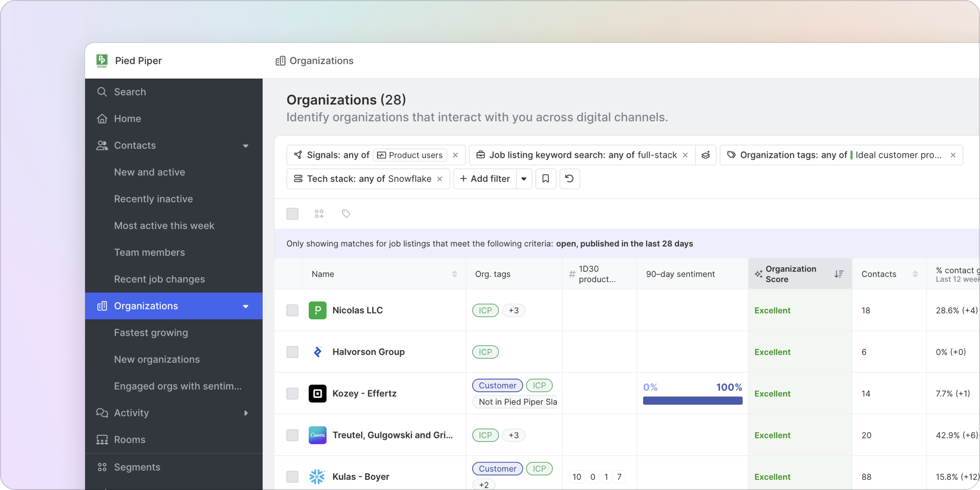Viewport: 980px width, 490px height.
Task: Expand the Activity submenu arrow
Action: pyautogui.click(x=246, y=413)
